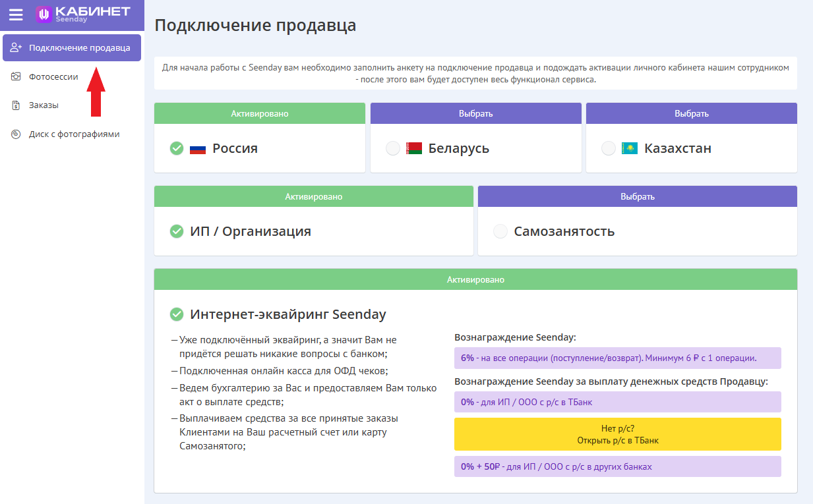Click the orders icon beside Заказы
This screenshot has width=813, height=504.
[x=16, y=105]
